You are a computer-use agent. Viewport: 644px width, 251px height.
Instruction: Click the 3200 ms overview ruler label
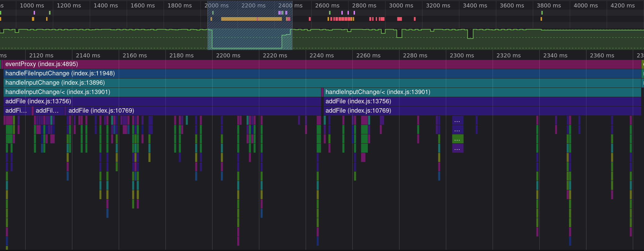tap(438, 6)
